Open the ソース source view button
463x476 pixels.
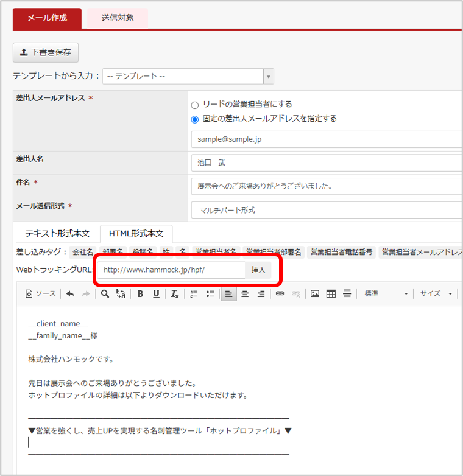[x=41, y=293]
